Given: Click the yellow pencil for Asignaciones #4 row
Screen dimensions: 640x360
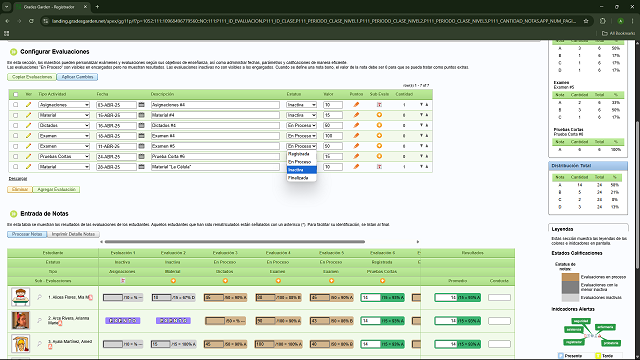Looking at the screenshot, I should (28, 105).
